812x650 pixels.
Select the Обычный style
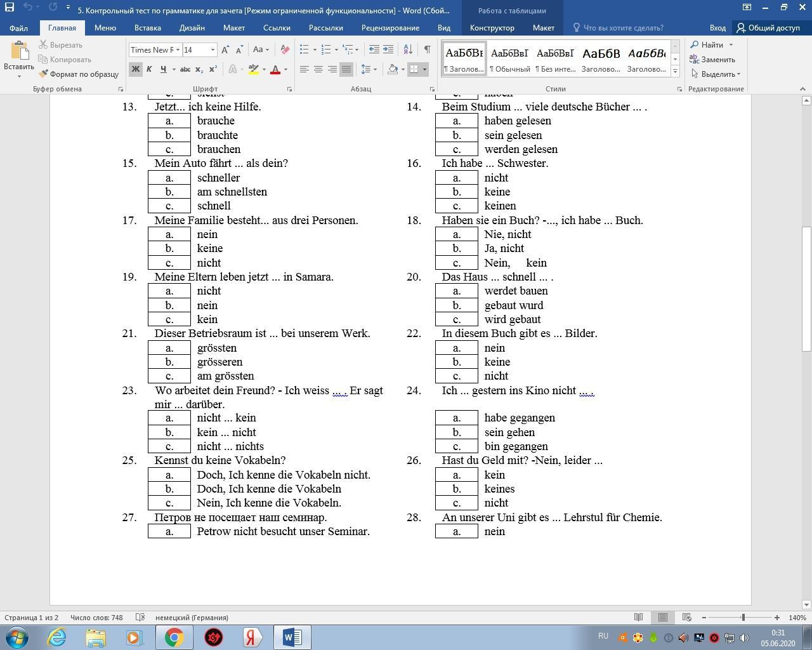(509, 59)
